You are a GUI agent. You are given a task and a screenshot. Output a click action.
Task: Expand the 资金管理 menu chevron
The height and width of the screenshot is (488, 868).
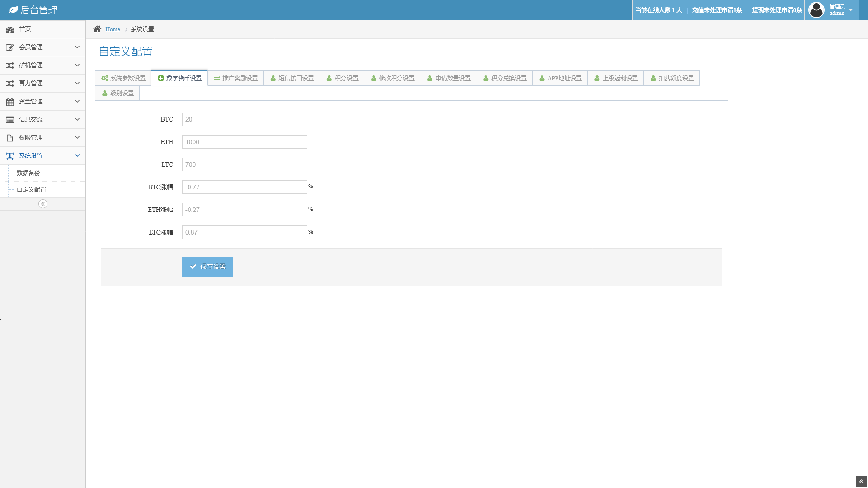coord(77,101)
